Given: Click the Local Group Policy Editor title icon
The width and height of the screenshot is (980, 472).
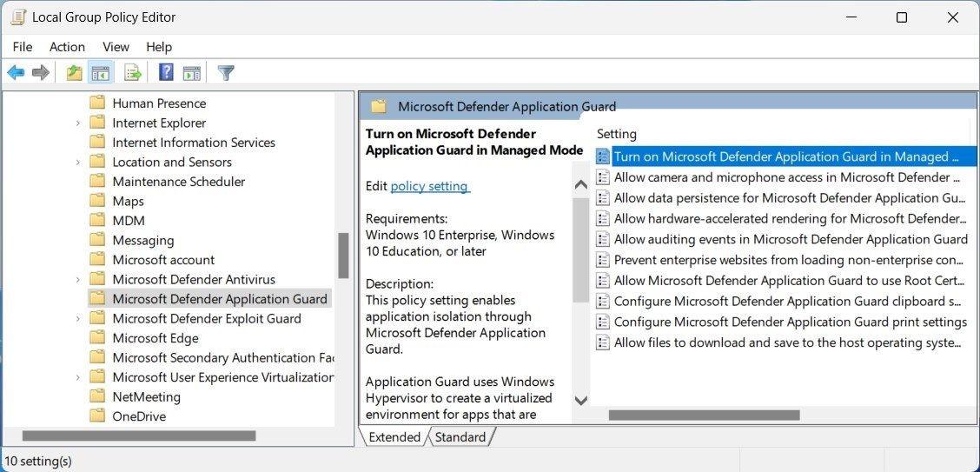Looking at the screenshot, I should [x=18, y=17].
